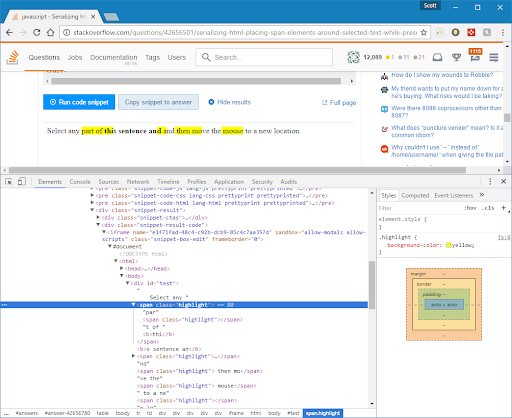512x418 pixels.
Task: Open the Audits tab in DevTools
Action: click(x=288, y=182)
